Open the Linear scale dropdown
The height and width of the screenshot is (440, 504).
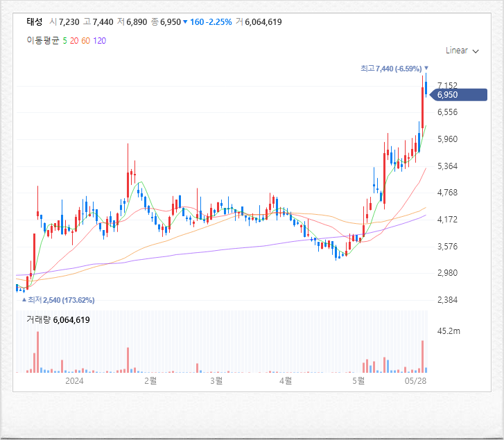[x=462, y=51]
